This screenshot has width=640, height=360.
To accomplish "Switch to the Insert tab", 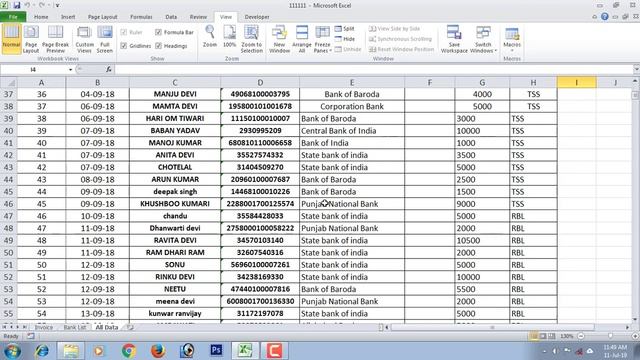I will 68,17.
